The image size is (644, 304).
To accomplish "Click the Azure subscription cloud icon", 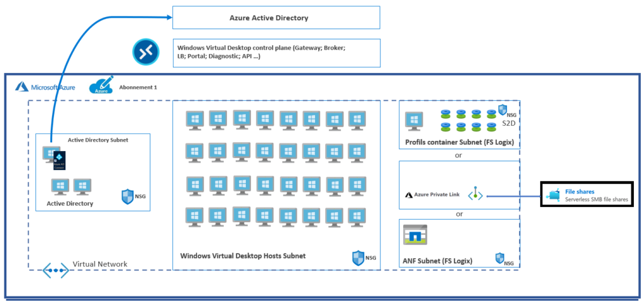I will (101, 85).
